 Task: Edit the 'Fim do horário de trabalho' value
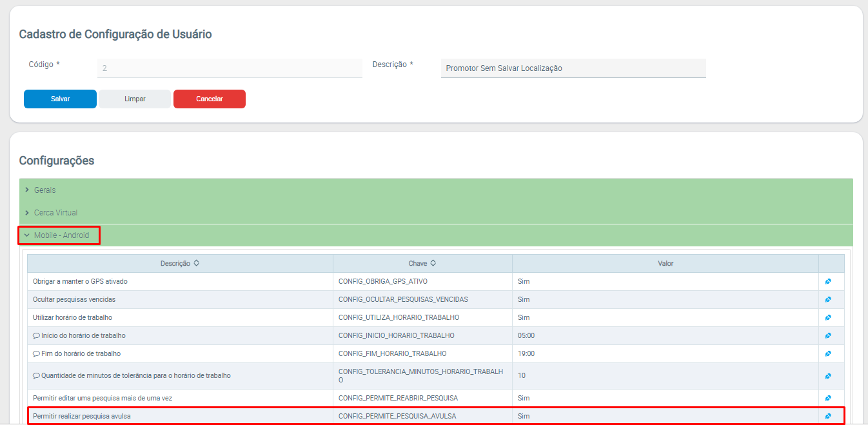828,354
